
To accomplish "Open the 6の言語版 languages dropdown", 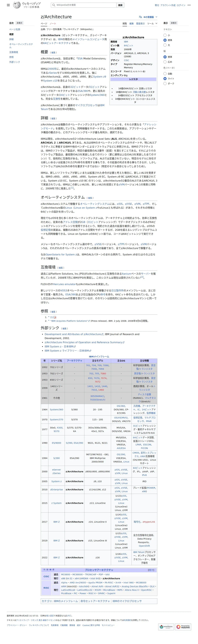I will (x=148, y=17).
